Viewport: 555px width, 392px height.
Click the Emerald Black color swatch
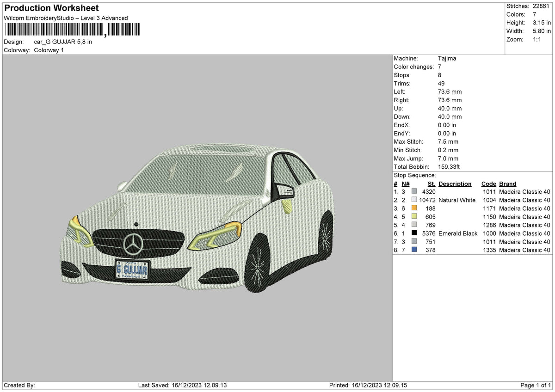[414, 233]
